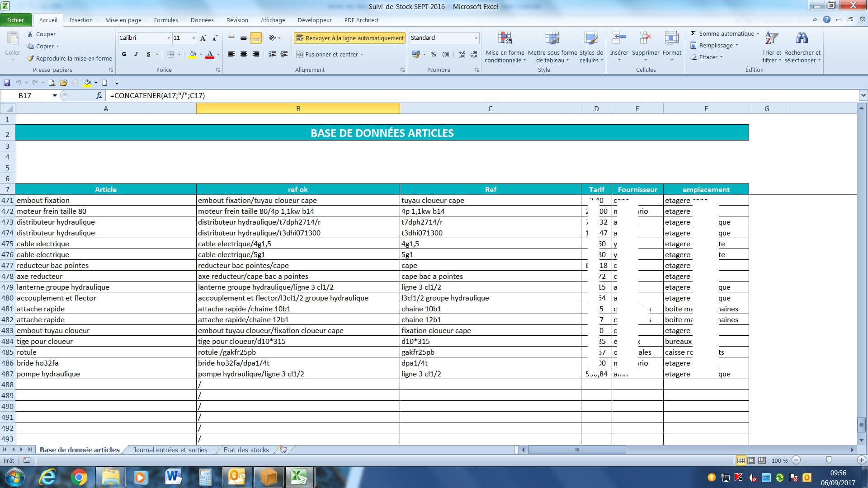Toggle bold G formatting button
868x488 pixels.
[x=124, y=54]
